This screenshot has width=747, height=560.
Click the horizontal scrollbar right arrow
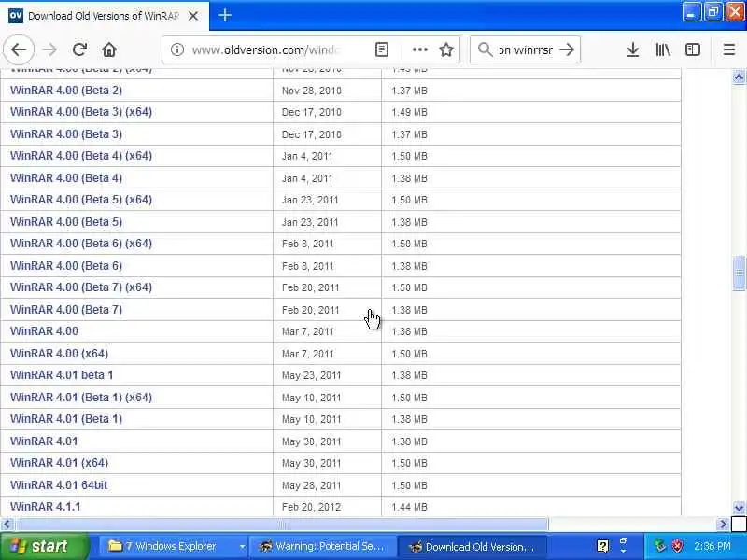pyautogui.click(x=723, y=525)
